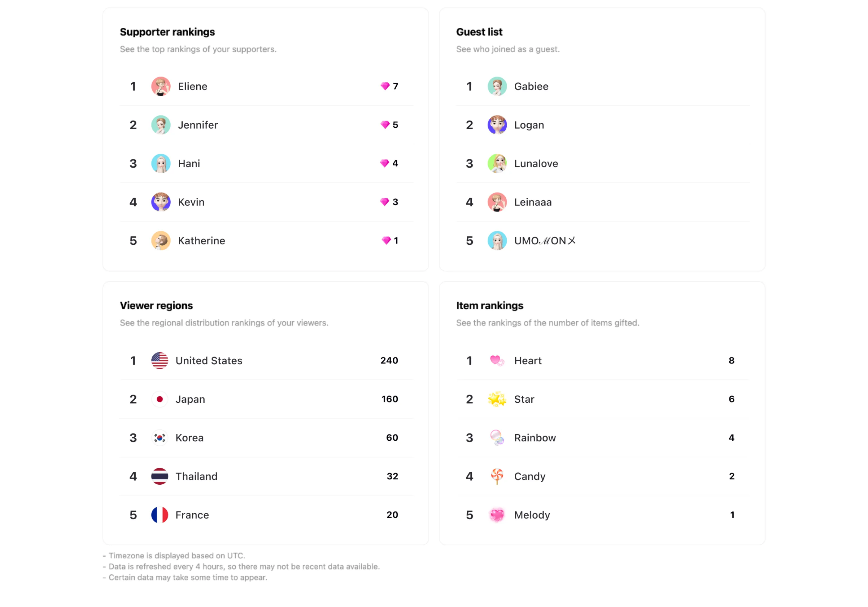
Task: Click the Candy lollipop icon
Action: [497, 476]
